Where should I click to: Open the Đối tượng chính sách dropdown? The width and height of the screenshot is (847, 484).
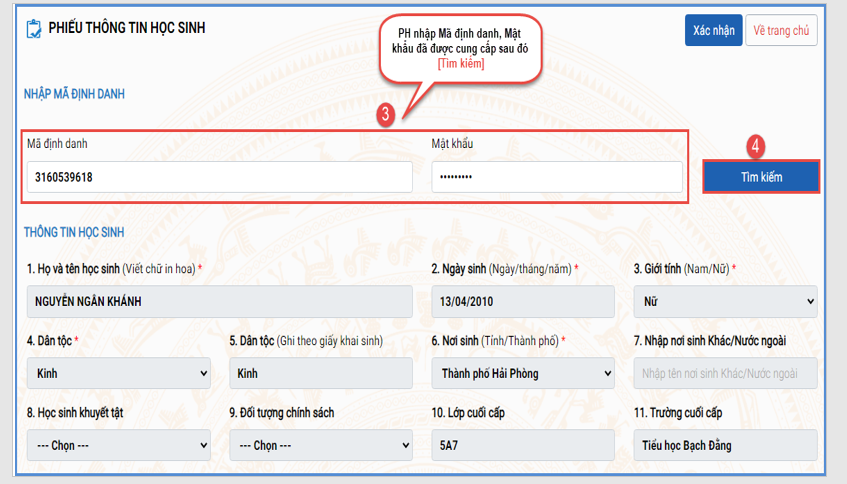(320, 445)
